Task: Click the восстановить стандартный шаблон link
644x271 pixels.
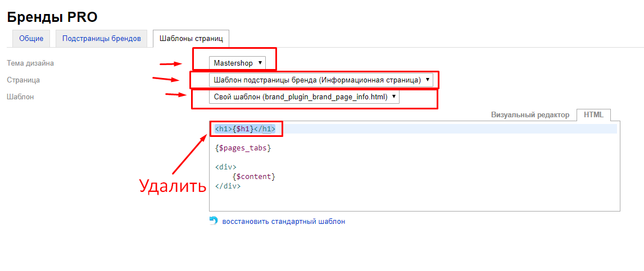Action: click(x=283, y=221)
